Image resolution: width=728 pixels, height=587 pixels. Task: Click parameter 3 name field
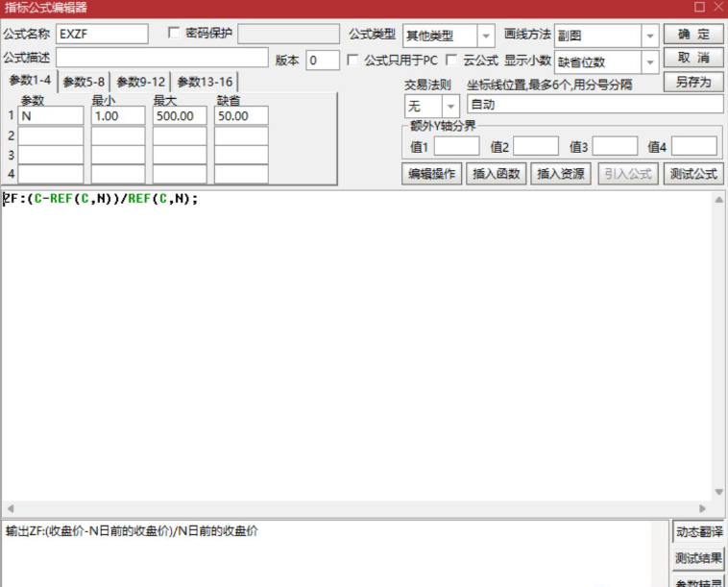coord(51,155)
